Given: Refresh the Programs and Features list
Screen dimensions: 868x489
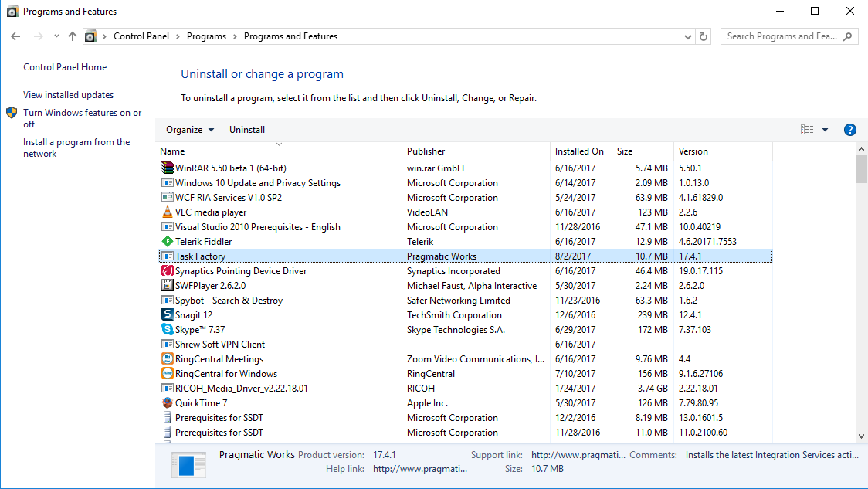Looking at the screenshot, I should coord(704,36).
